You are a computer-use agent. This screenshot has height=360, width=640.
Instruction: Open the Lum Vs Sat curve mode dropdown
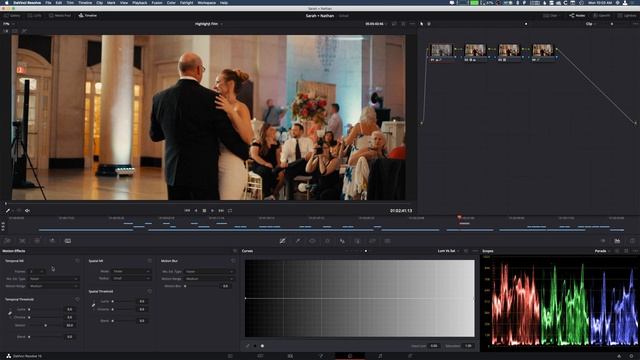448,251
